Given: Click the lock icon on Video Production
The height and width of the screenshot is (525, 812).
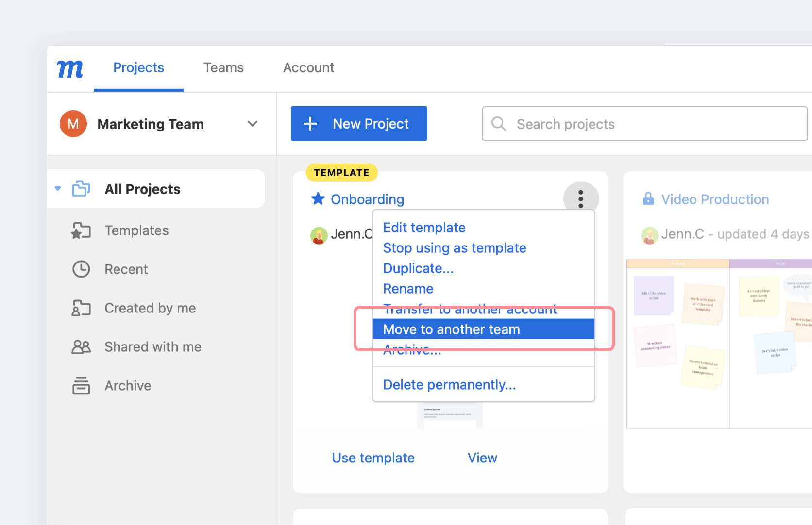Looking at the screenshot, I should [648, 199].
